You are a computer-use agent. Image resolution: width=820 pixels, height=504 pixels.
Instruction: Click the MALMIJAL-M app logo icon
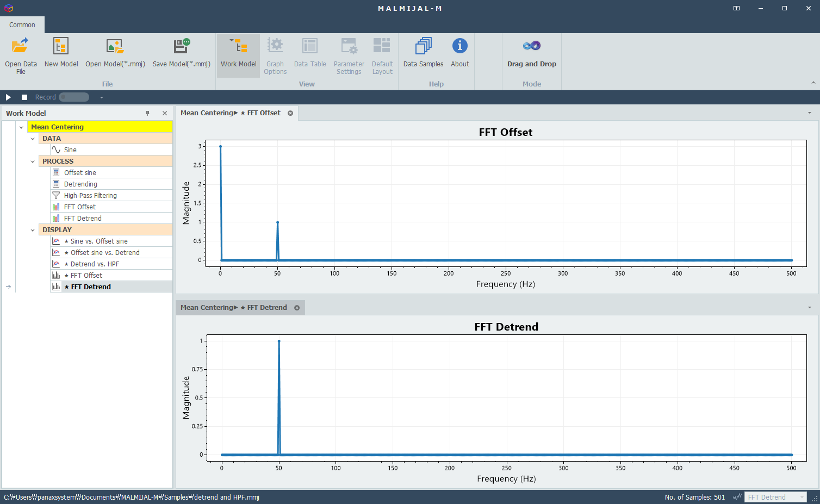point(8,8)
